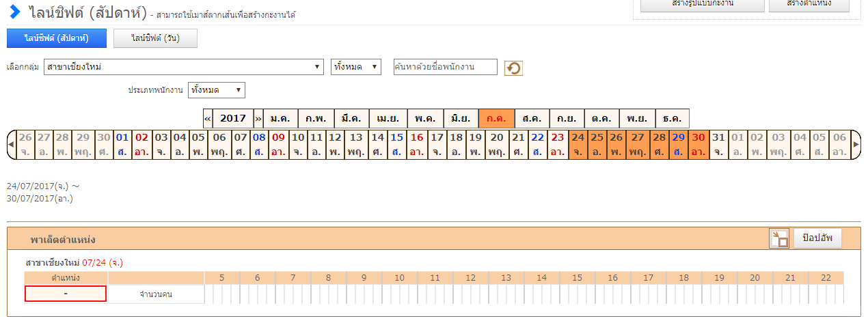Select day 15 (ส.) in date strip
This screenshot has width=868, height=323.
point(396,145)
